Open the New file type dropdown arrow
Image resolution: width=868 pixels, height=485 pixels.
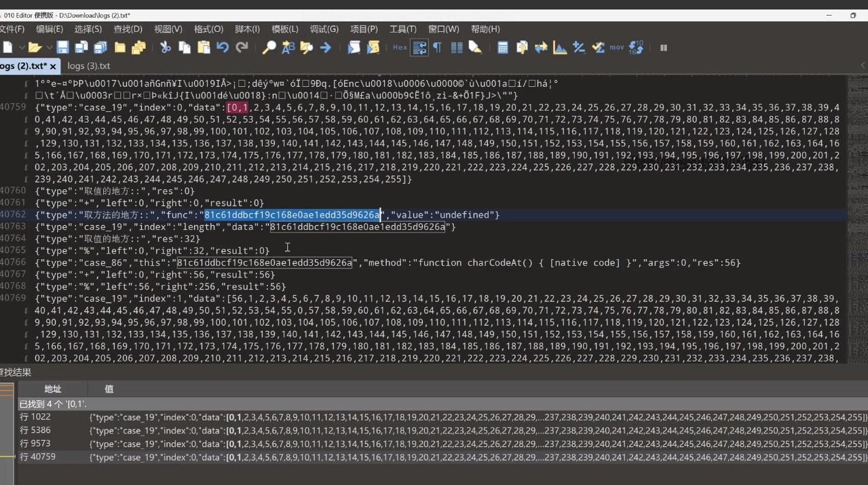pyautogui.click(x=22, y=47)
